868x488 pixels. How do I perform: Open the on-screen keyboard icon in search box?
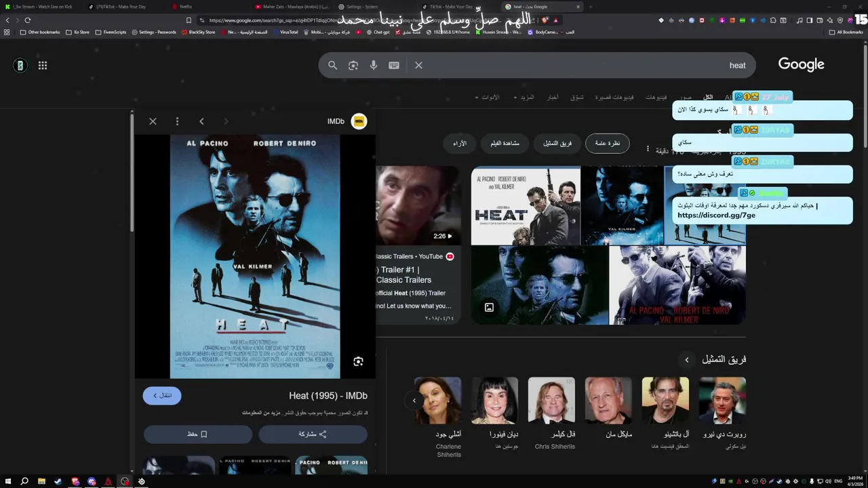coord(394,65)
